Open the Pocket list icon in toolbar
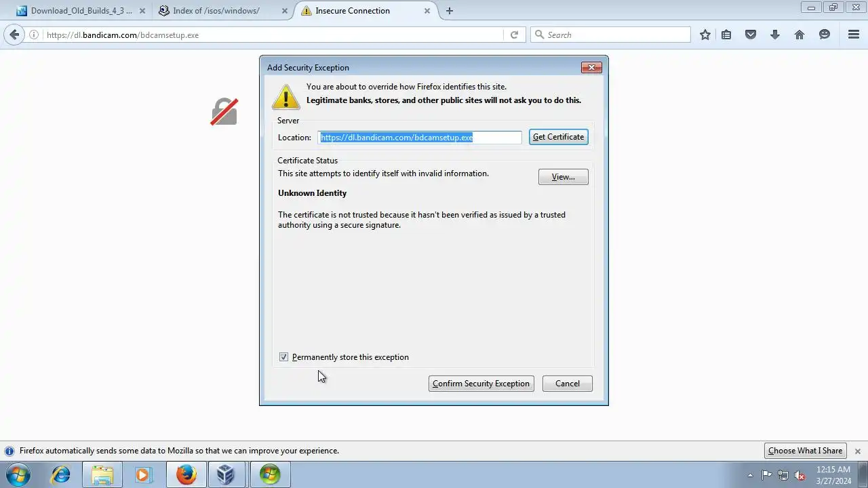The width and height of the screenshot is (868, 488). [x=751, y=35]
